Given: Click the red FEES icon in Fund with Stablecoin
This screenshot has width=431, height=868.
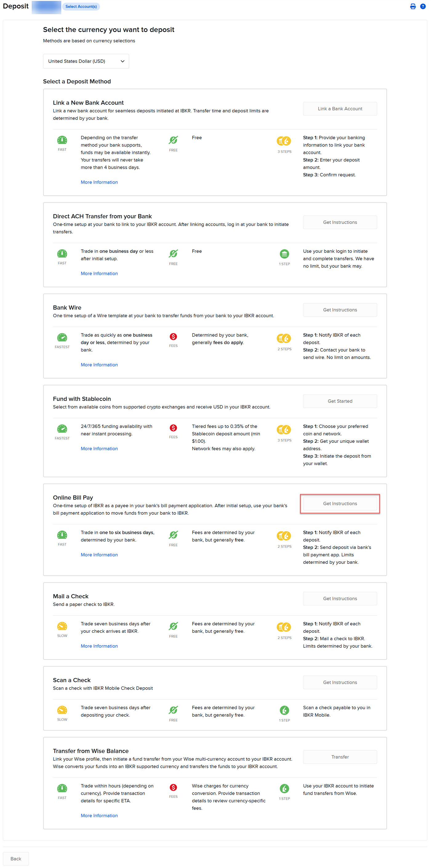Looking at the screenshot, I should pyautogui.click(x=173, y=428).
